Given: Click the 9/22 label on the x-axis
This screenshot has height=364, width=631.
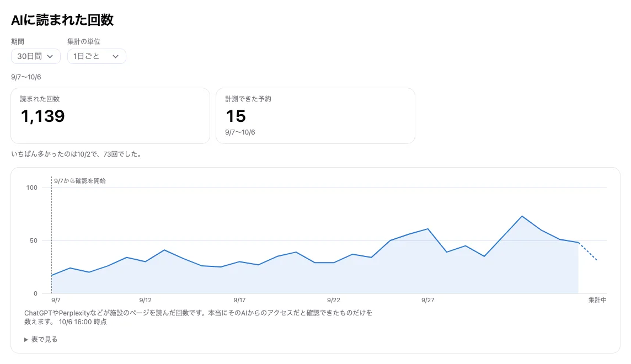Looking at the screenshot, I should click(x=334, y=300).
